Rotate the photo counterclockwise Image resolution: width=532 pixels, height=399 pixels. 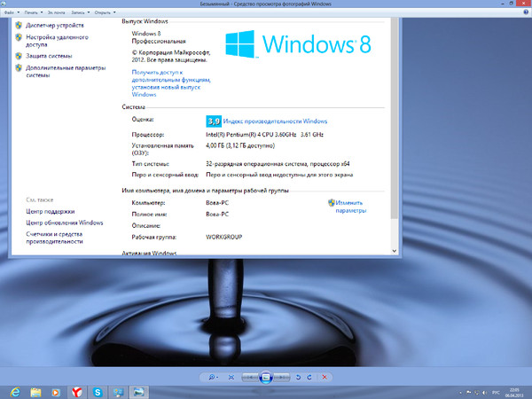point(296,377)
